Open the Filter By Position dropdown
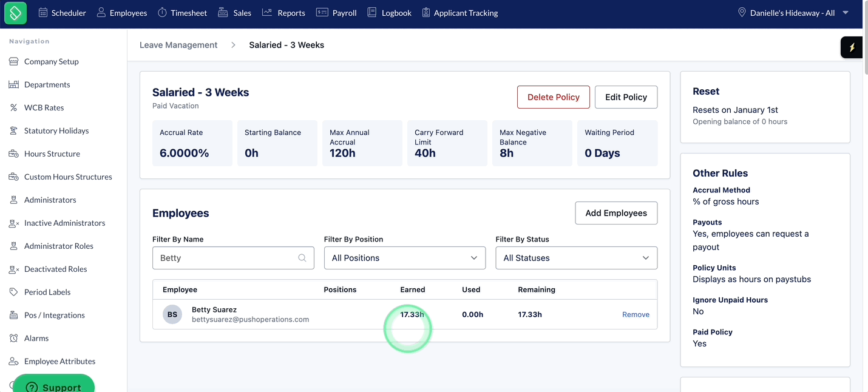The width and height of the screenshot is (868, 392). point(405,258)
